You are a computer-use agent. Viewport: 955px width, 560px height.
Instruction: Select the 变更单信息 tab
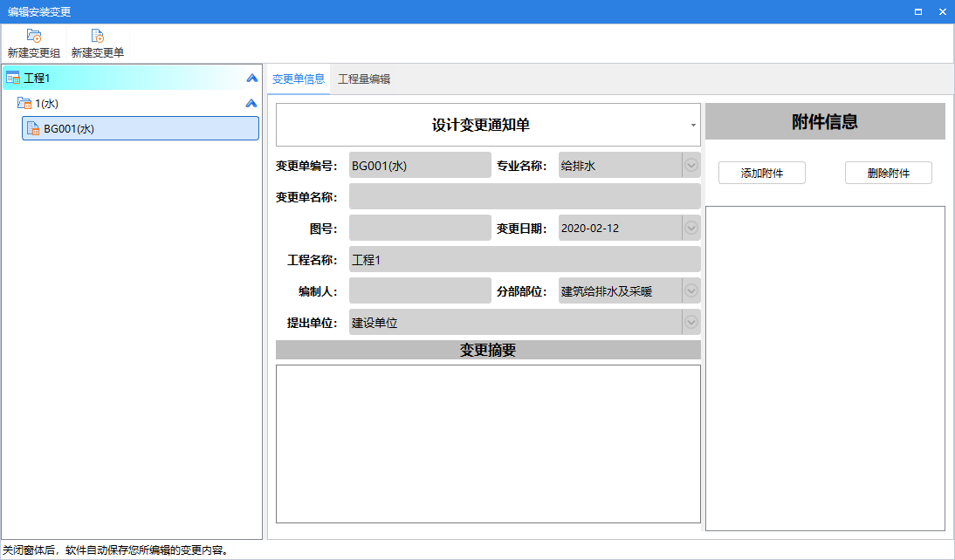(299, 79)
